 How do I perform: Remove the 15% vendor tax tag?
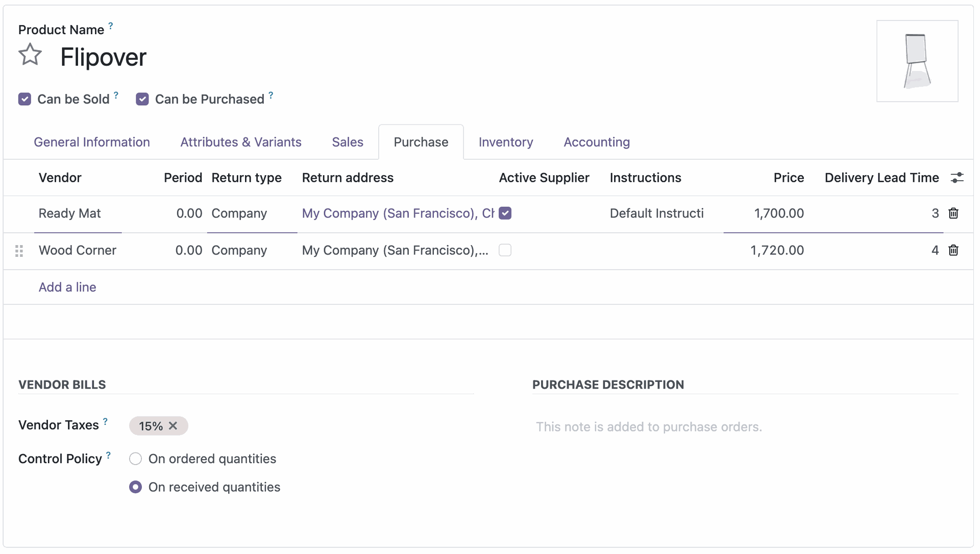173,426
